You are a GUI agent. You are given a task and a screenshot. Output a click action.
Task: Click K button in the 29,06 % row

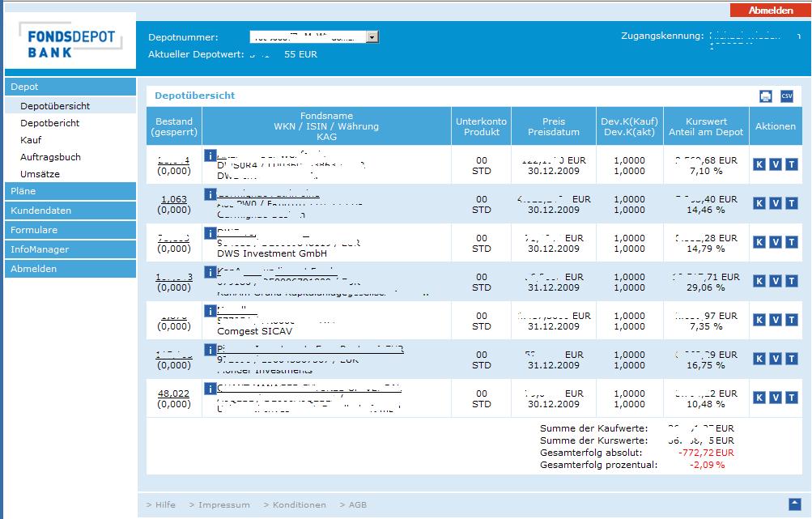coord(759,281)
